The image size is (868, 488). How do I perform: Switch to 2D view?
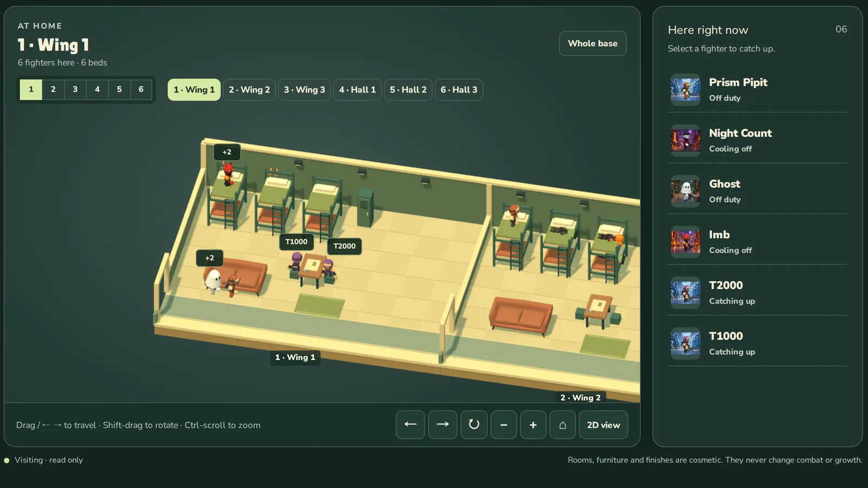(603, 425)
